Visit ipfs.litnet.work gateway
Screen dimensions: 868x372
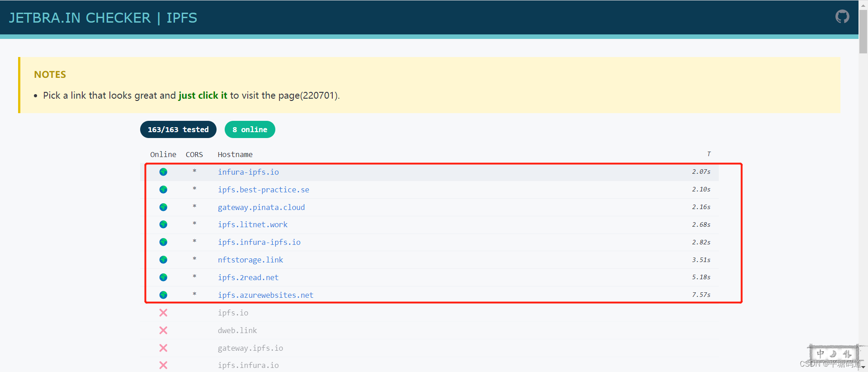(x=253, y=224)
